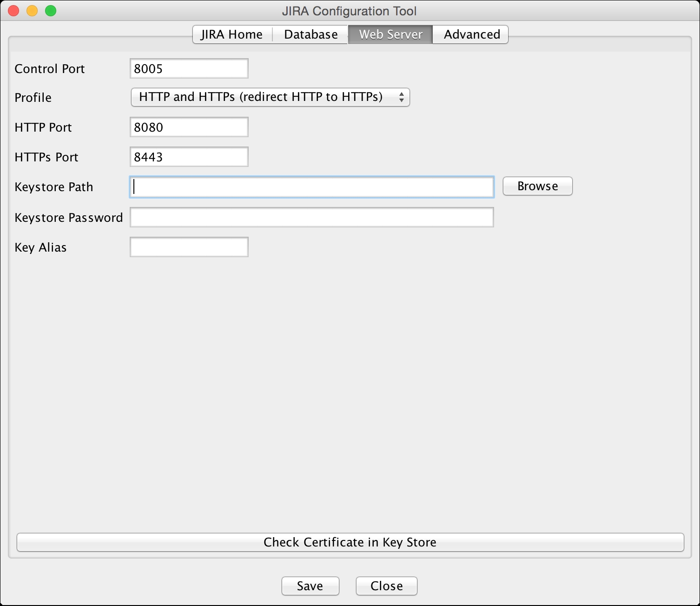Open the Database tab
Viewport: 700px width, 606px height.
(310, 34)
